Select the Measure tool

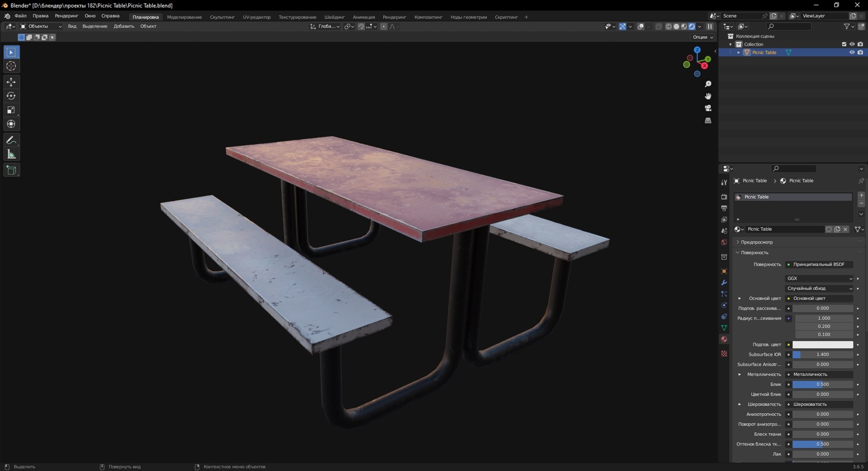click(11, 154)
